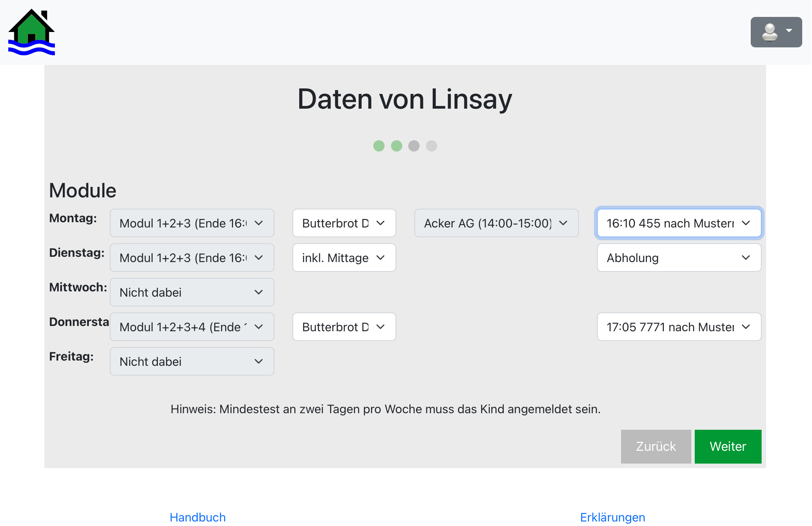812x526 pixels.
Task: Click the first green progress dot
Action: tap(379, 146)
